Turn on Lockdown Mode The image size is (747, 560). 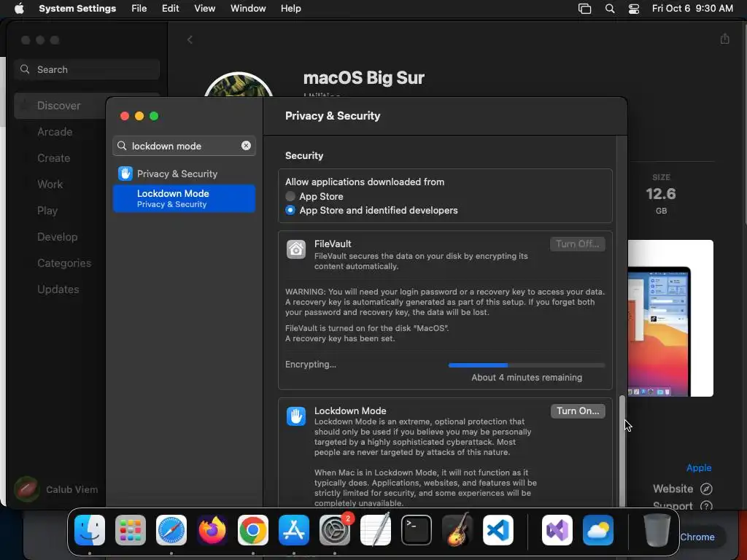(x=578, y=411)
